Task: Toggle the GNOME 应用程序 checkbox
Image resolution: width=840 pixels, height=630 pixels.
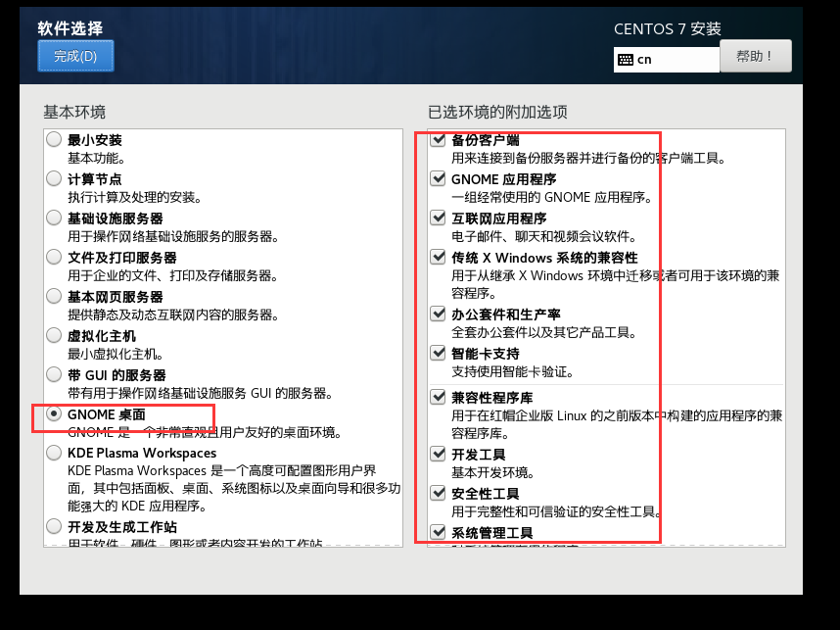Action: [438, 178]
